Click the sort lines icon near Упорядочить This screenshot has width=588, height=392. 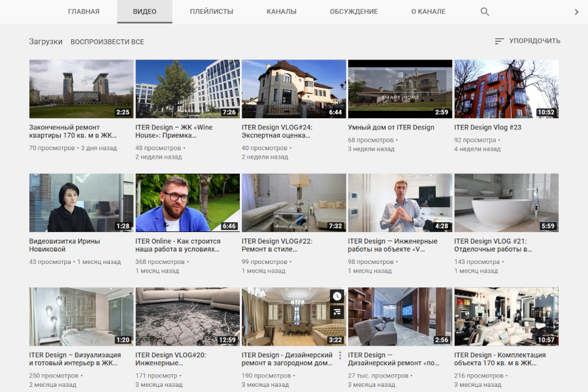[x=499, y=41]
